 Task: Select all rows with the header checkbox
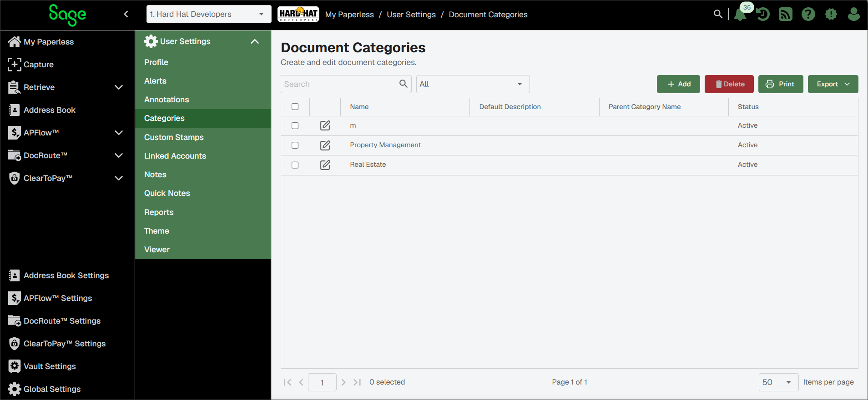295,107
